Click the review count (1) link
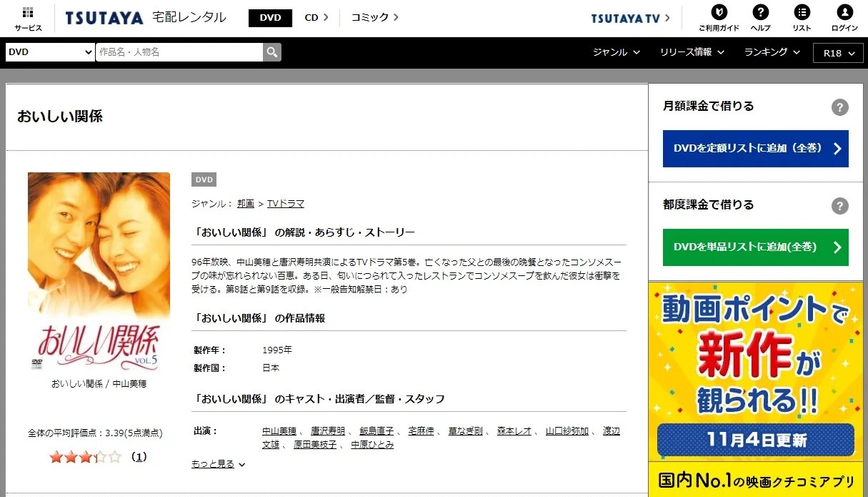Screen dimensions: 868x497 point(139,456)
